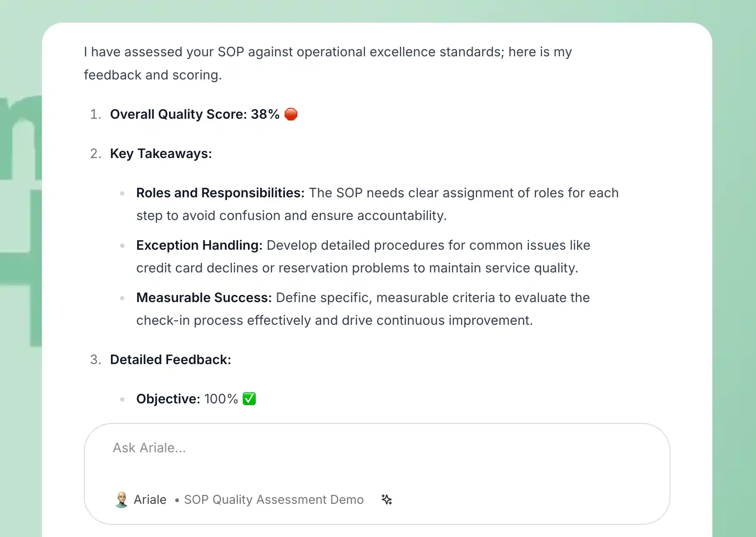Click the Objective: 100% text
This screenshot has width=756, height=537.
point(187,399)
